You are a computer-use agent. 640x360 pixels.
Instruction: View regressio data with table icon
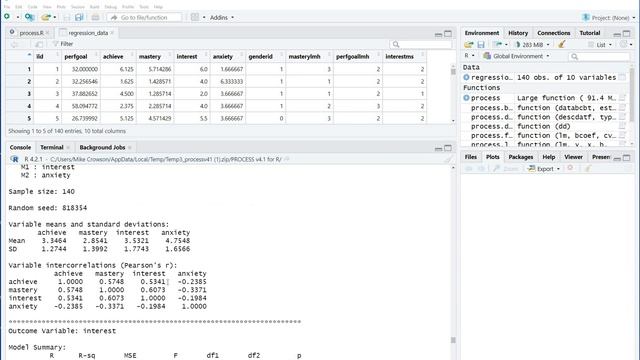coord(622,77)
